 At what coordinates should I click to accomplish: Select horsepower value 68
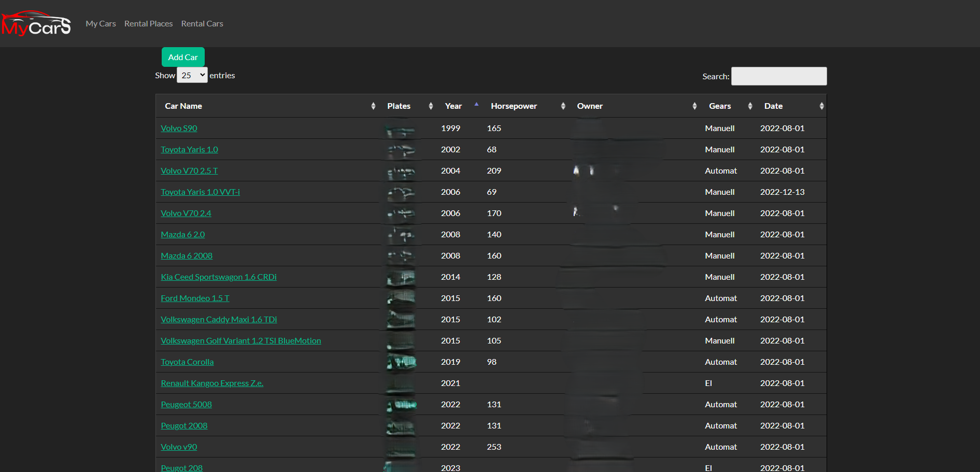492,150
